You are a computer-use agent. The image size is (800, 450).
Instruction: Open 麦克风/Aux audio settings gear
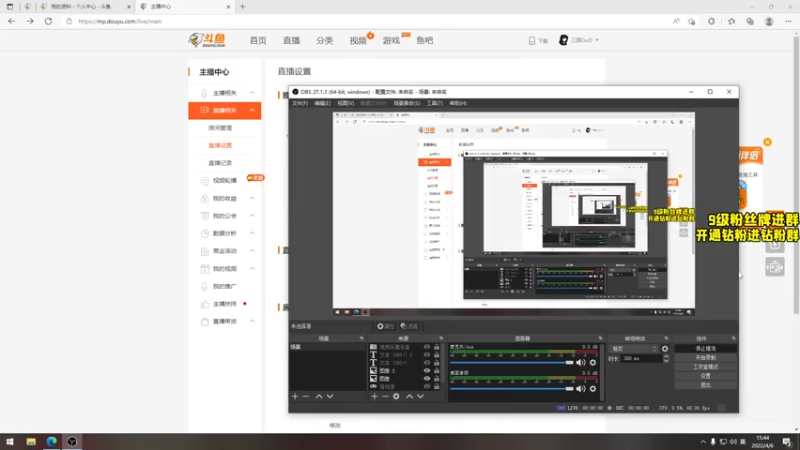click(593, 363)
